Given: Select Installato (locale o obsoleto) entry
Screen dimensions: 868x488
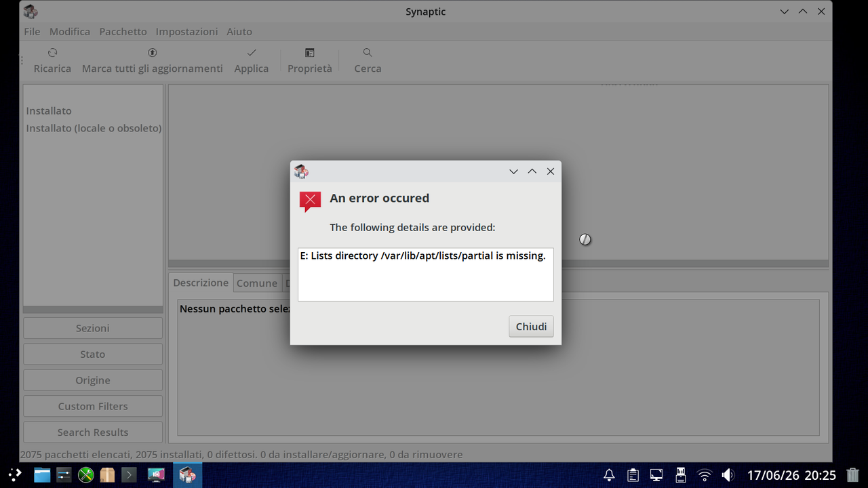Looking at the screenshot, I should (93, 129).
